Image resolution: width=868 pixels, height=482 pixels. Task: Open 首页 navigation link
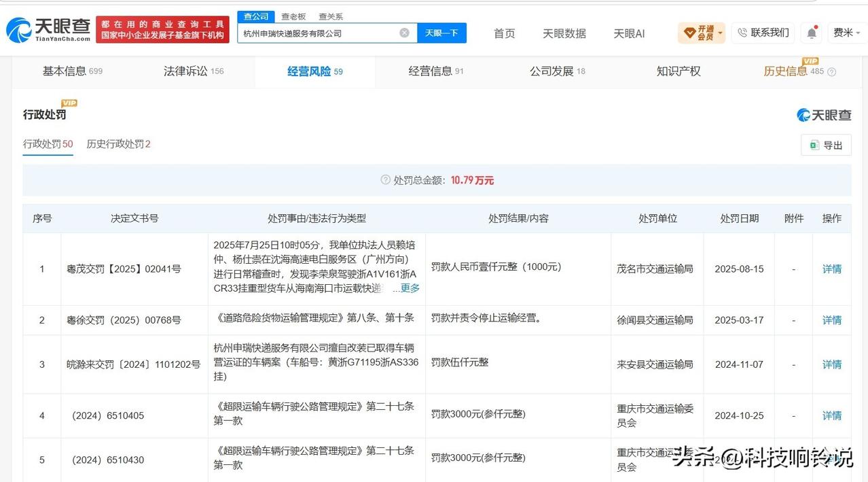point(504,33)
